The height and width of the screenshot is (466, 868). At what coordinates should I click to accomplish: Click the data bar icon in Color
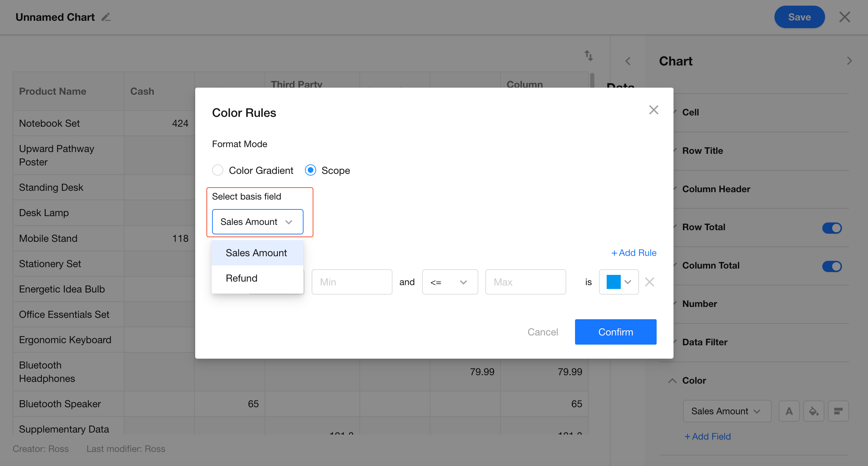coord(838,411)
